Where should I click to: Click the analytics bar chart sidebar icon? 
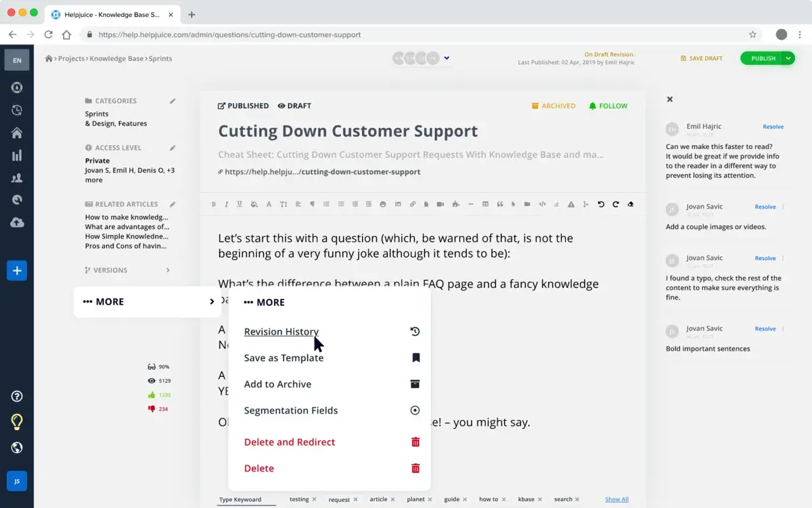tap(17, 156)
